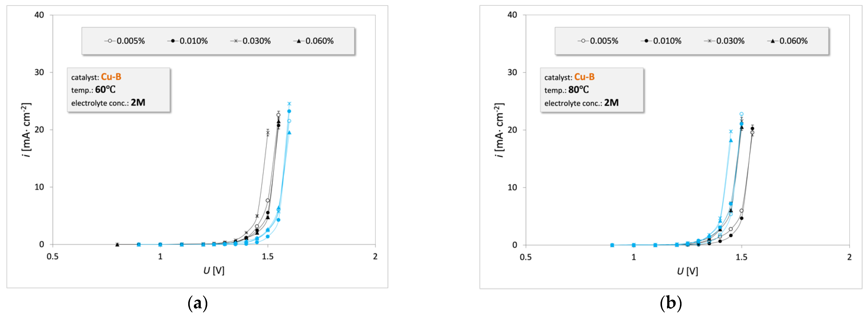Viewport: 868px width, 315px height.
Task: Click the orange Cu-B catalyst text in chart (a)
Action: [111, 77]
